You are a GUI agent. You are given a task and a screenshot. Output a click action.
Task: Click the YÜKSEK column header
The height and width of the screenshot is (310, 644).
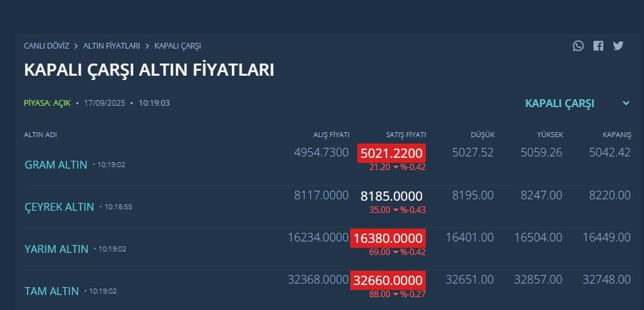click(x=550, y=135)
